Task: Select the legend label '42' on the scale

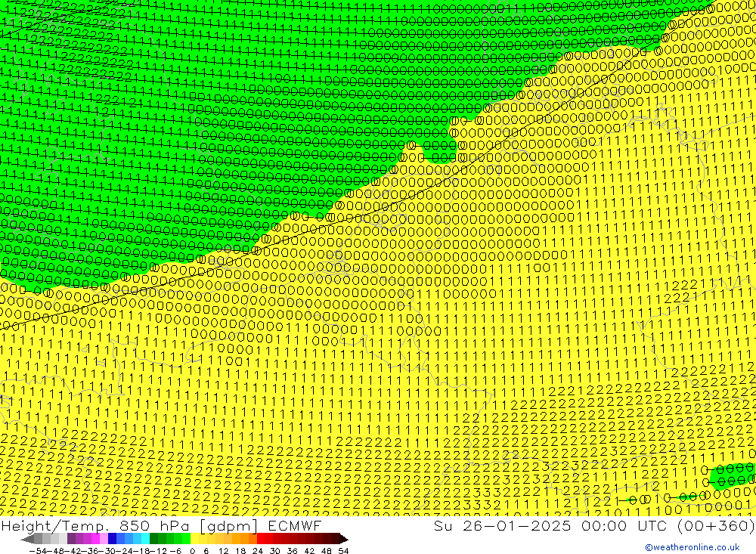Action: 309,551
